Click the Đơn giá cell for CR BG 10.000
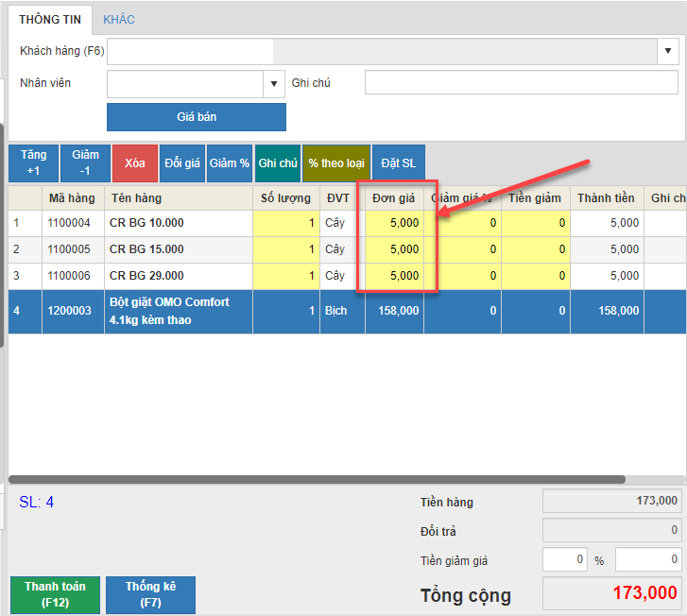687x616 pixels. pos(395,223)
